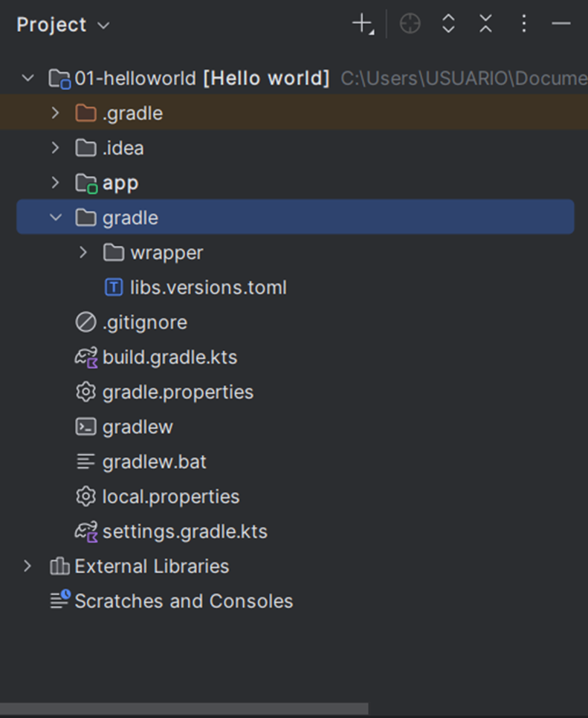The height and width of the screenshot is (718, 588).
Task: Click the Collapse All icon
Action: click(485, 23)
